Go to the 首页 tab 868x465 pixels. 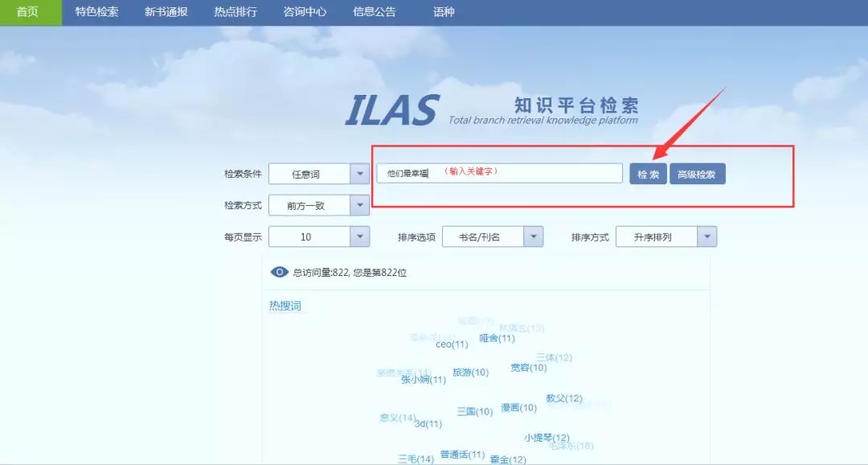point(28,12)
